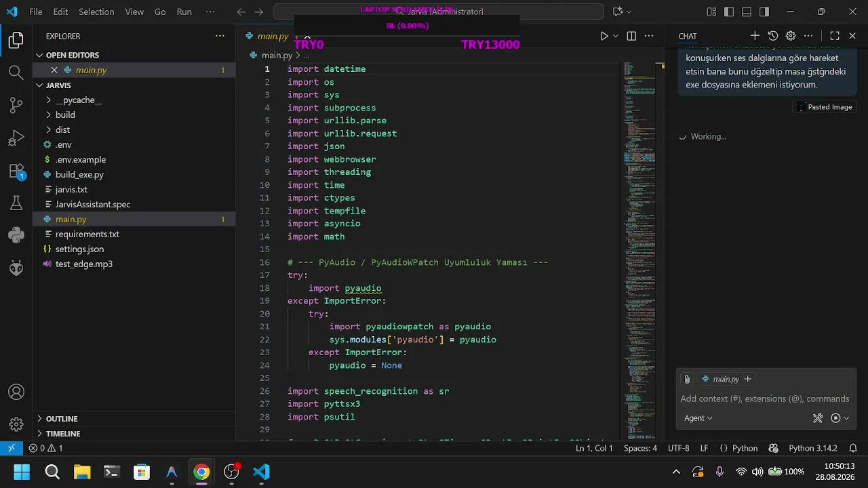Open the run options dropdown arrow

(616, 36)
